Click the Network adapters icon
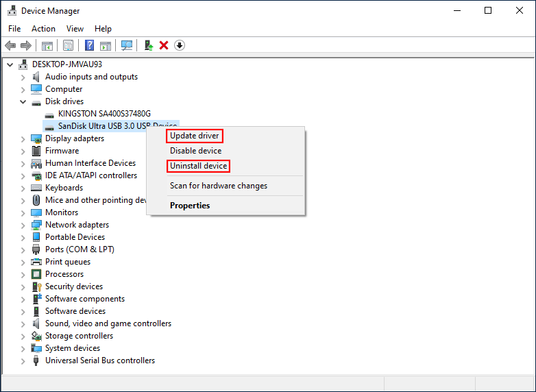536x392 pixels. (36, 225)
